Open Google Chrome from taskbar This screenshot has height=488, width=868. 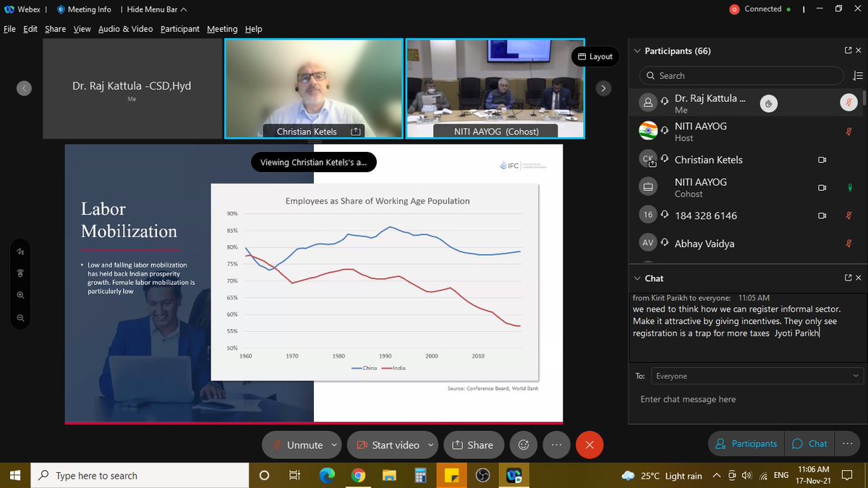(358, 476)
